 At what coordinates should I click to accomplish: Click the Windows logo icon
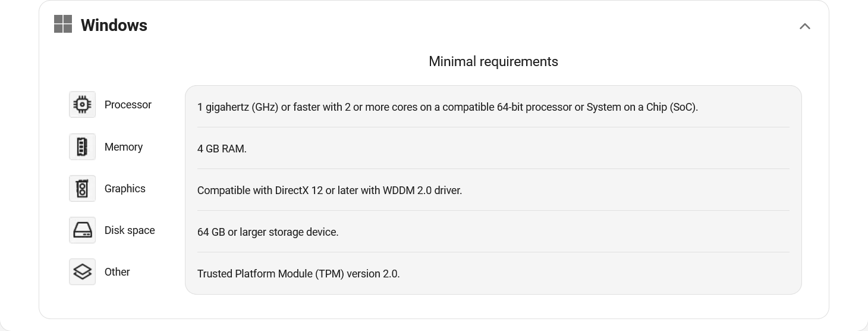click(x=63, y=24)
